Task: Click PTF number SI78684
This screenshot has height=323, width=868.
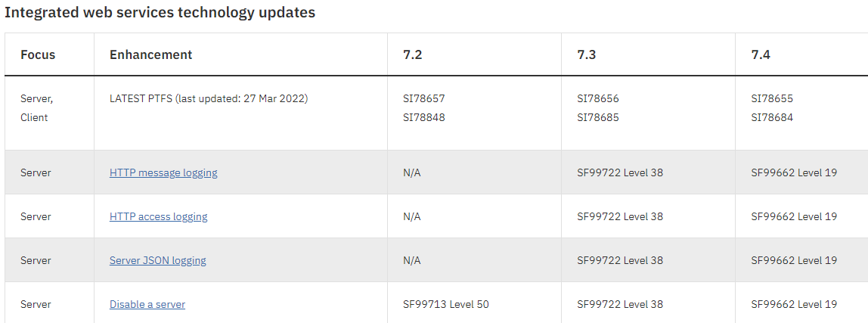Action: [772, 117]
